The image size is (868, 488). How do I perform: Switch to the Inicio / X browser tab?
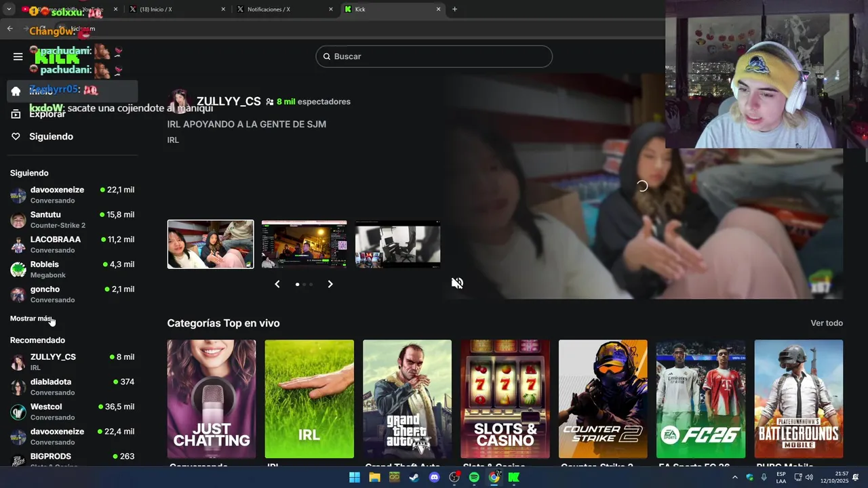pos(178,9)
